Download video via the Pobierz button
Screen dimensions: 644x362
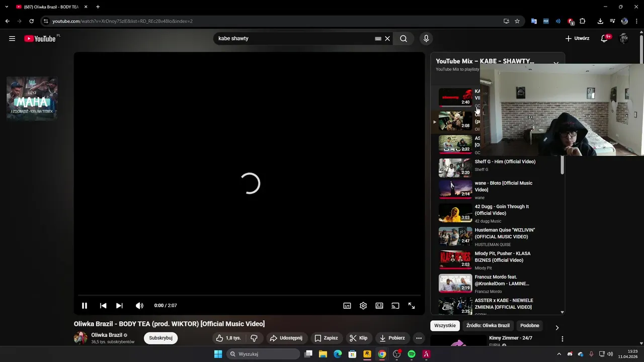click(392, 338)
